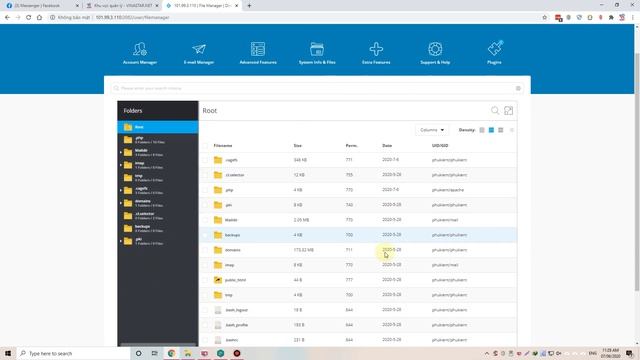This screenshot has height=360, width=640.
Task: Open the E-mail Manager paper plane icon
Action: [x=199, y=49]
